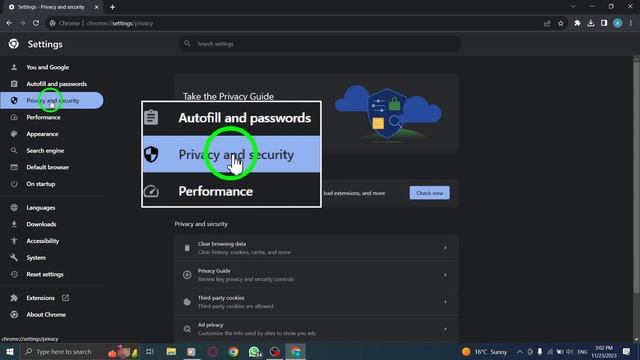Select Performance in the settings sidebar

click(x=43, y=117)
